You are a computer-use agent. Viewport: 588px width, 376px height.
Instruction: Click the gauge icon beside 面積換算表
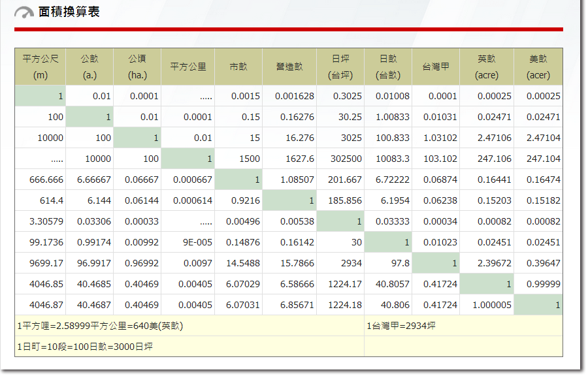point(24,12)
